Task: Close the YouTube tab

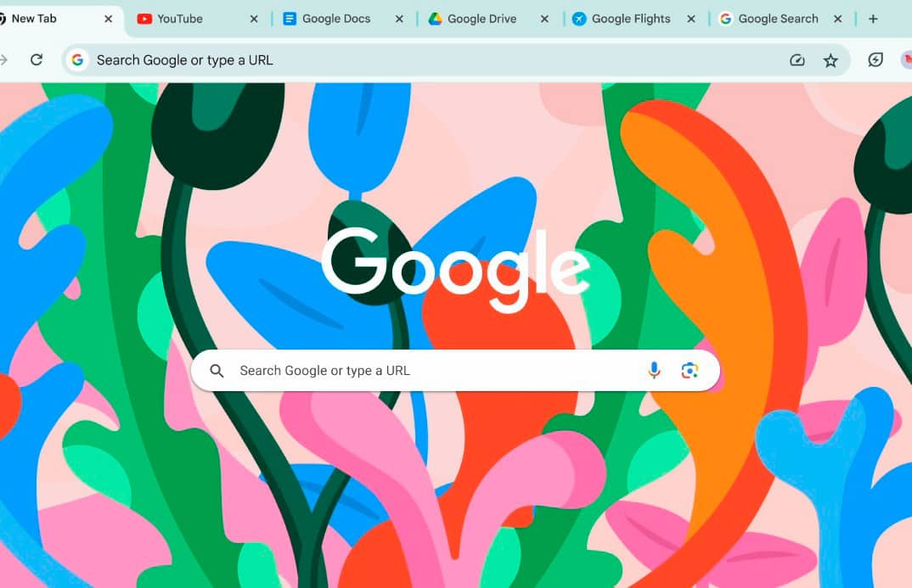Action: [254, 20]
